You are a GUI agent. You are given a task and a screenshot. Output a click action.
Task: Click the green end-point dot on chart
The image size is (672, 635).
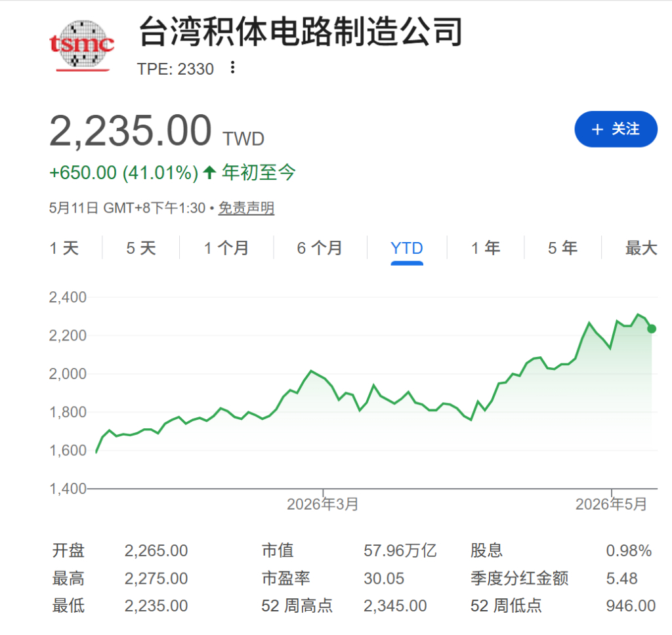[x=652, y=329]
